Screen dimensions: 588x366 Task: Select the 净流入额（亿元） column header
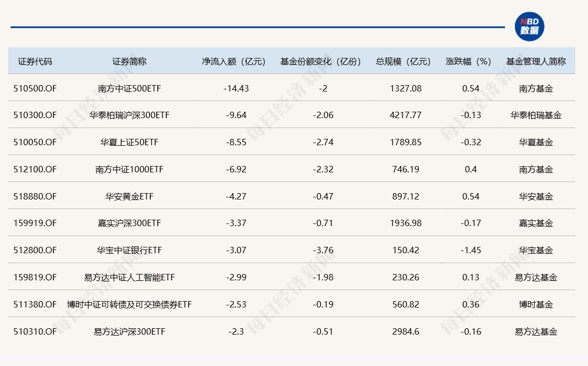234,61
